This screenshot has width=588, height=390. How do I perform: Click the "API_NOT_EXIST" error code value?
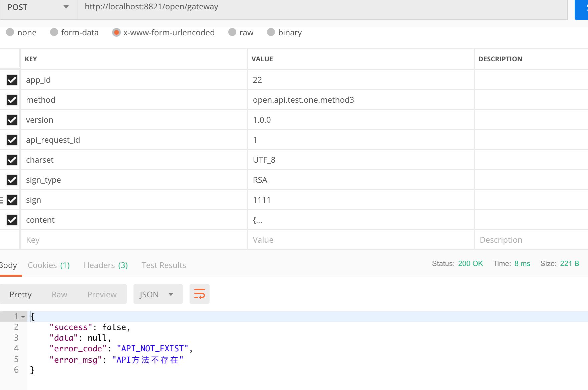pyautogui.click(x=153, y=349)
